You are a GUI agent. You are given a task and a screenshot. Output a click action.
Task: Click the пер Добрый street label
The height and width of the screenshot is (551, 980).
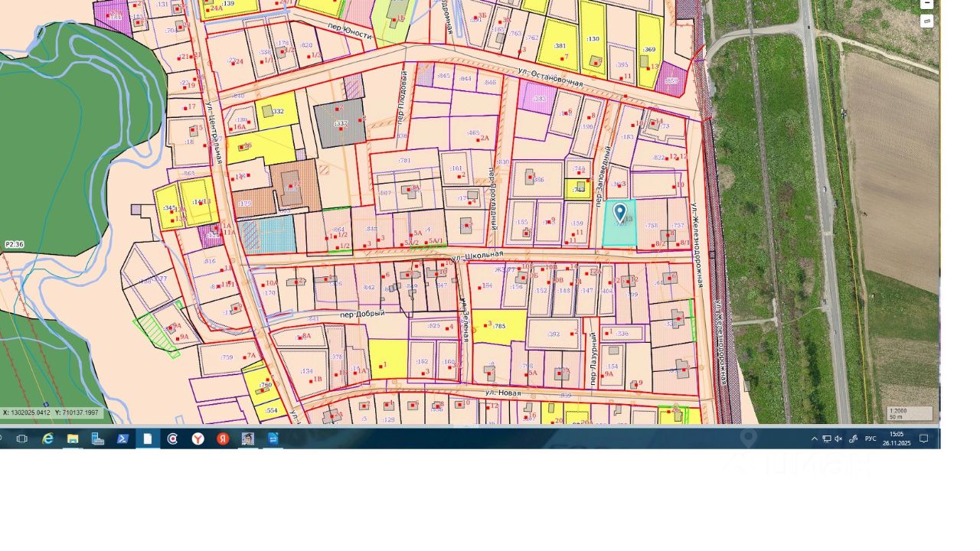363,314
